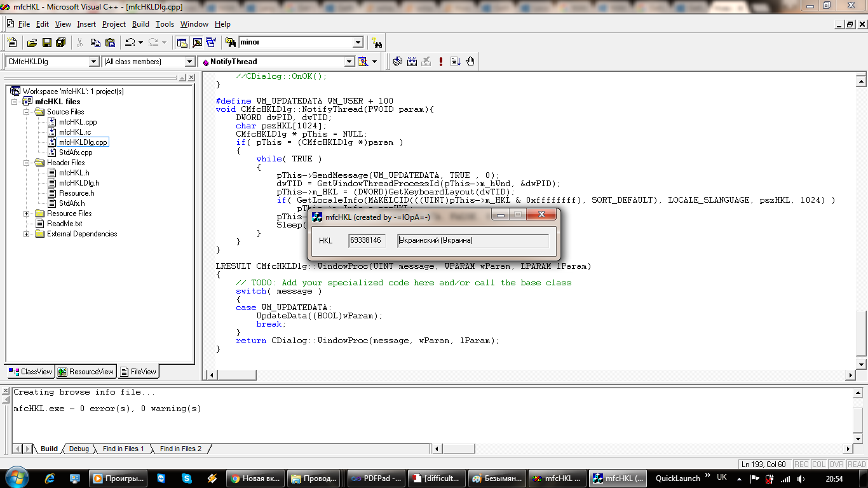Viewport: 868px width, 488px height.
Task: Collapse the Source Files folder
Action: click(x=27, y=112)
